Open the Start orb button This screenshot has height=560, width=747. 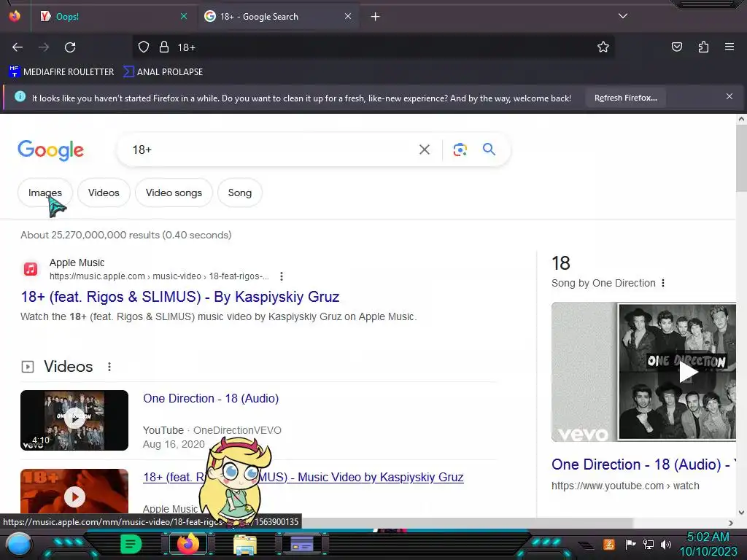pyautogui.click(x=18, y=544)
